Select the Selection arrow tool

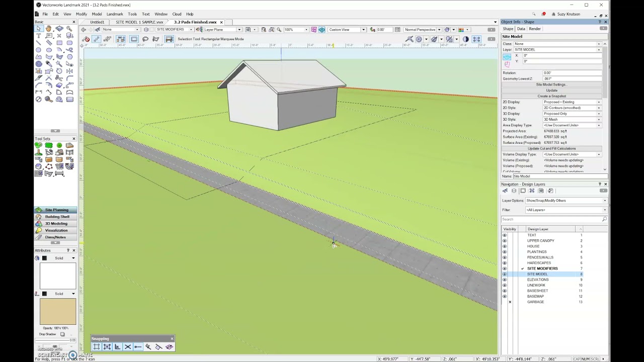coord(38,29)
